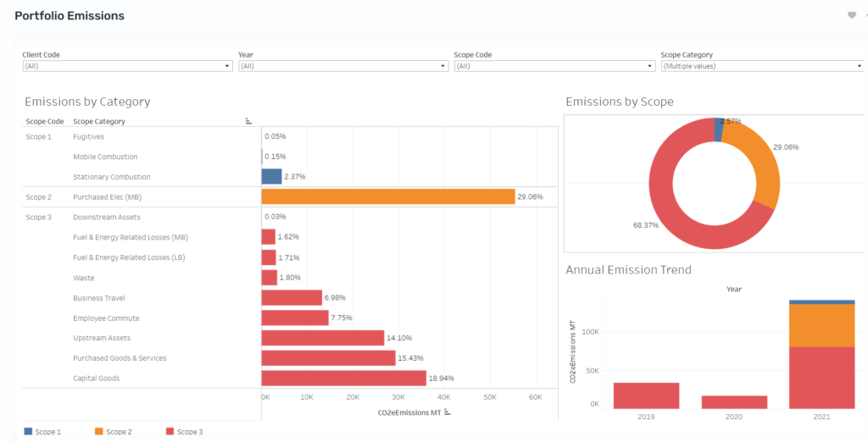Select the Capital Goods bar
This screenshot has height=442, width=868.
[x=344, y=378]
